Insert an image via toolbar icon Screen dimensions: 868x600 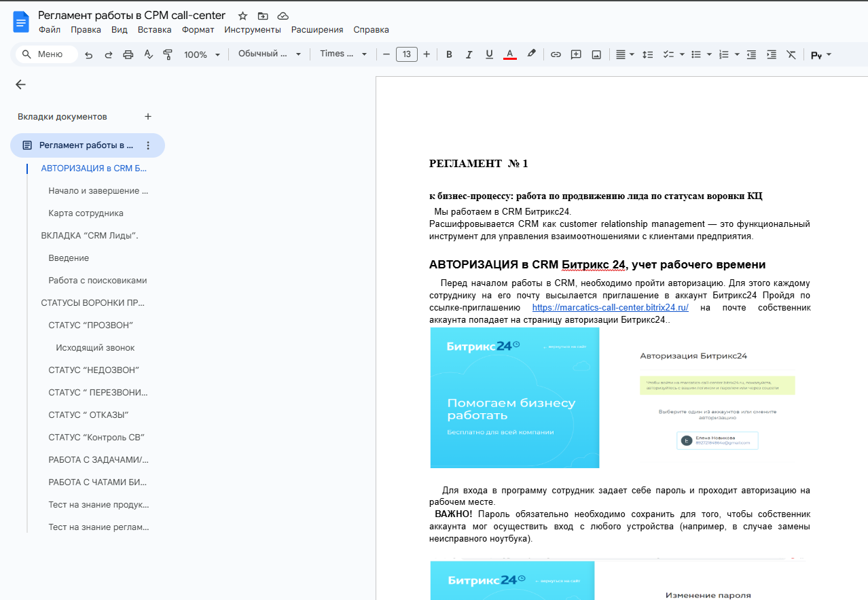coord(596,54)
